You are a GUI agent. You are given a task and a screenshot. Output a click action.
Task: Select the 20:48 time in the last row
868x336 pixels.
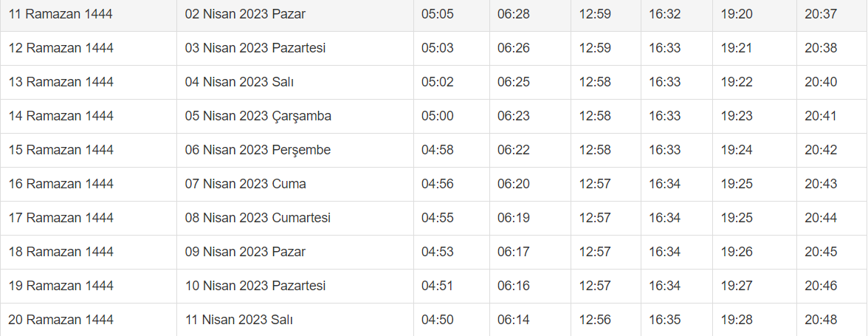(x=821, y=320)
